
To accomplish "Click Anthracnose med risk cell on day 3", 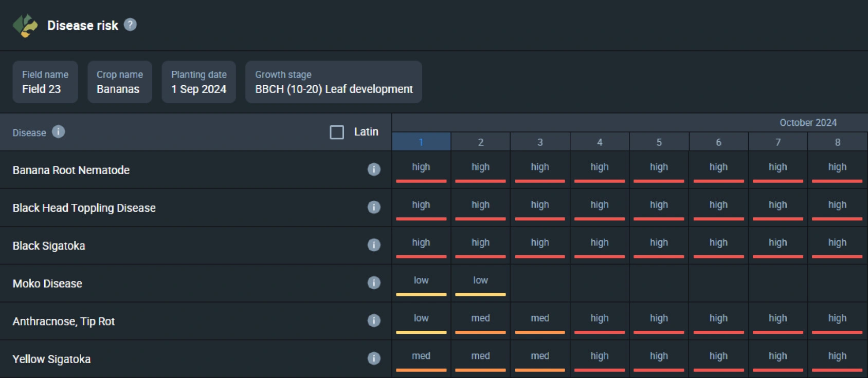I will coord(540,321).
